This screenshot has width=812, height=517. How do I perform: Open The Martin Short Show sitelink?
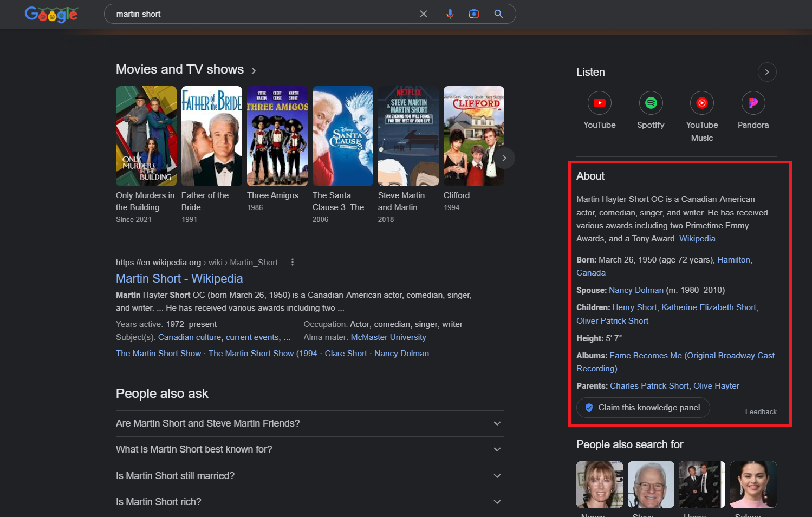(158, 354)
